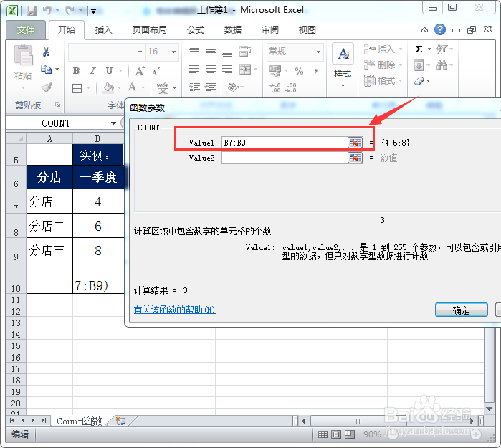Click the Decrease Font Size icon
This screenshot has width=501, height=448.
click(x=156, y=71)
